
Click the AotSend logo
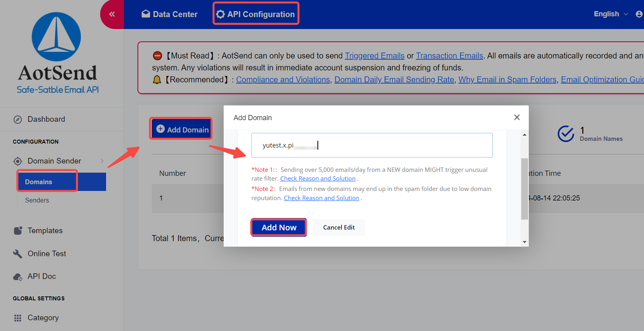pos(58,54)
